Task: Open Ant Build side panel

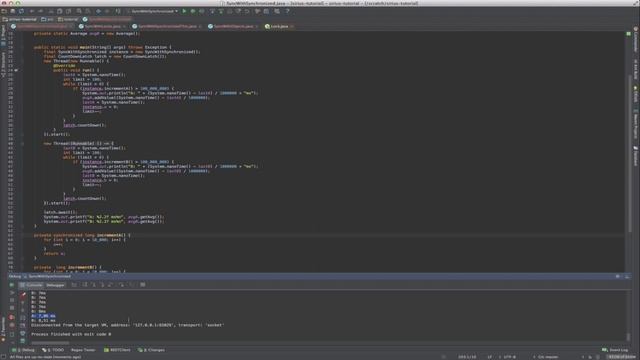Action: point(636,69)
